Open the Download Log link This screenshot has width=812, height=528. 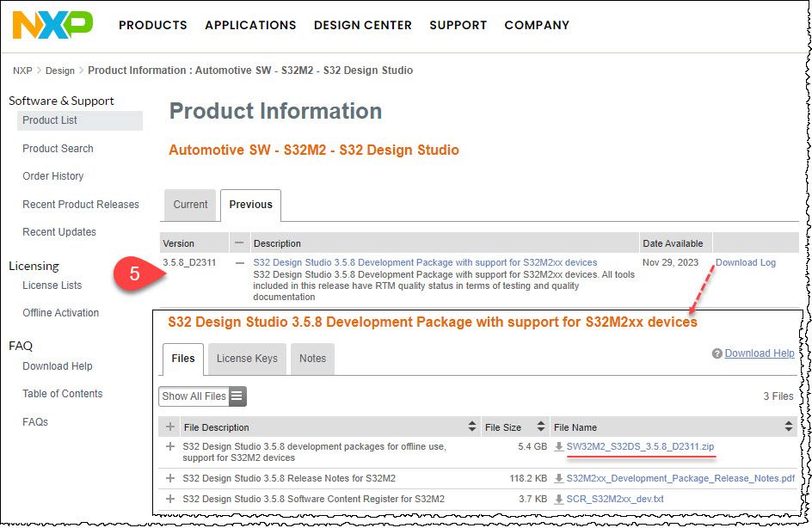pyautogui.click(x=745, y=263)
